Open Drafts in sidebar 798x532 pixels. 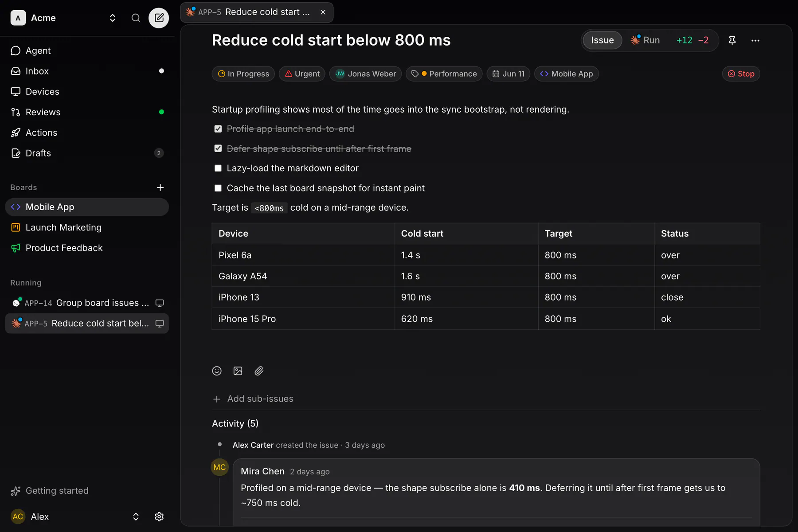click(87, 153)
